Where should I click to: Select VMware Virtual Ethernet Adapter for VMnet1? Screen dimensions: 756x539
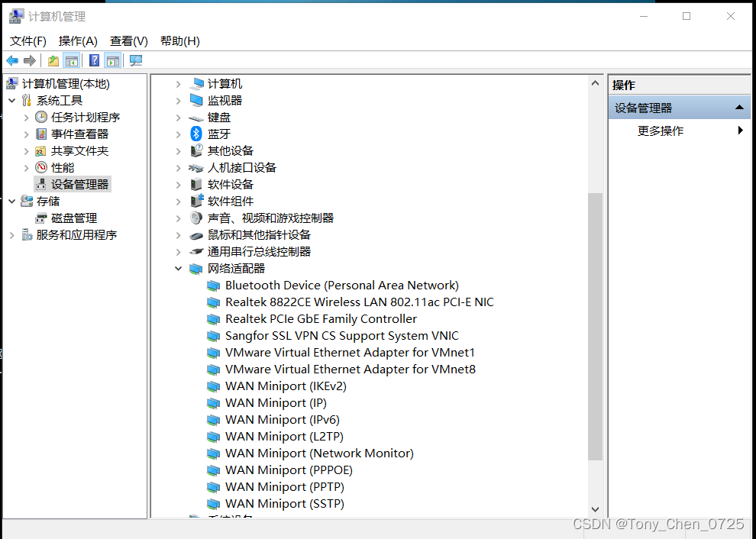point(350,353)
